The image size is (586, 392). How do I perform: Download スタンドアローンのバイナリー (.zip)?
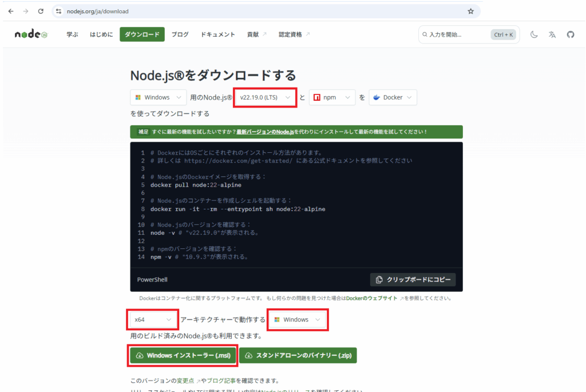pos(298,355)
